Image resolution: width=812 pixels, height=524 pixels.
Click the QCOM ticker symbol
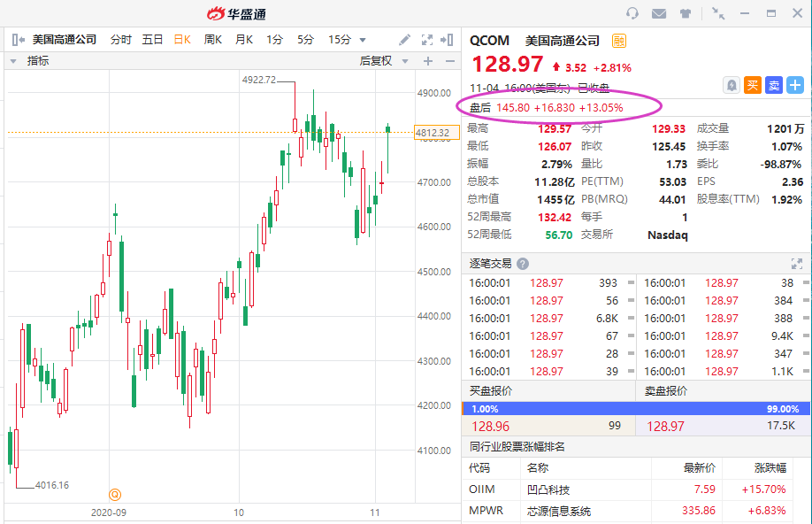click(x=489, y=41)
